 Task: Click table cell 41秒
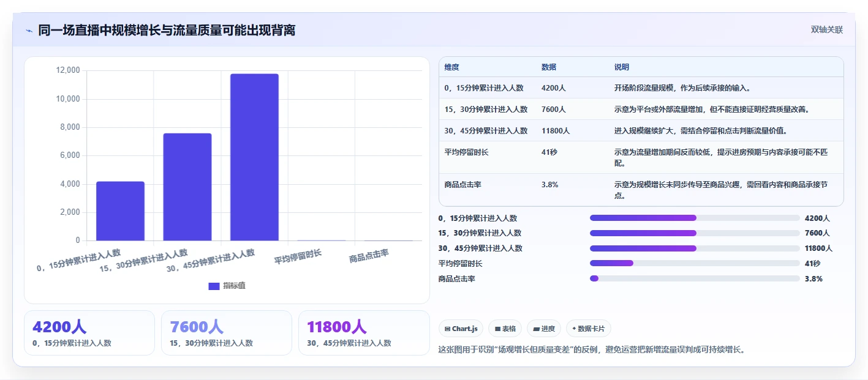click(x=549, y=152)
